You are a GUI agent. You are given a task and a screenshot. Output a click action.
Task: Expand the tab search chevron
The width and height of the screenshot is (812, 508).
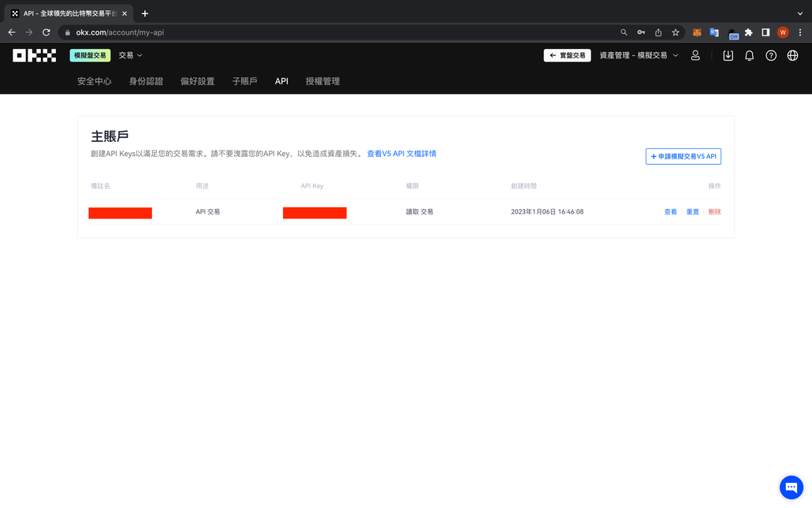click(x=799, y=13)
